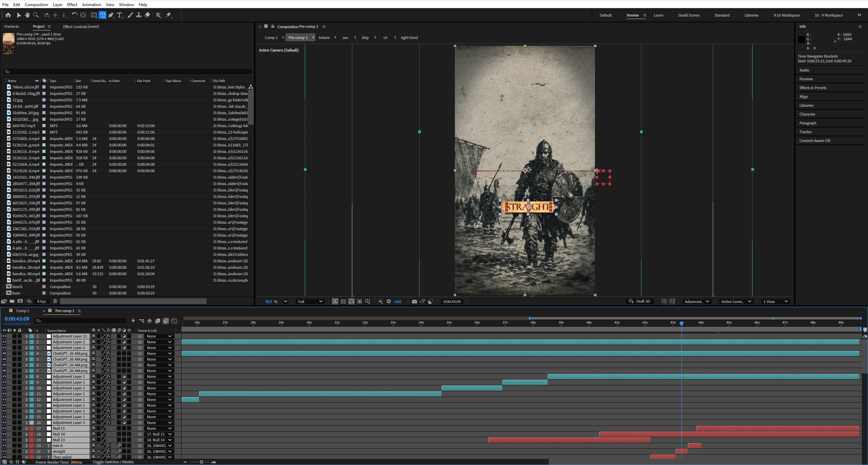The height and width of the screenshot is (465, 868).
Task: Pick the Eraser tool
Action: [147, 15]
